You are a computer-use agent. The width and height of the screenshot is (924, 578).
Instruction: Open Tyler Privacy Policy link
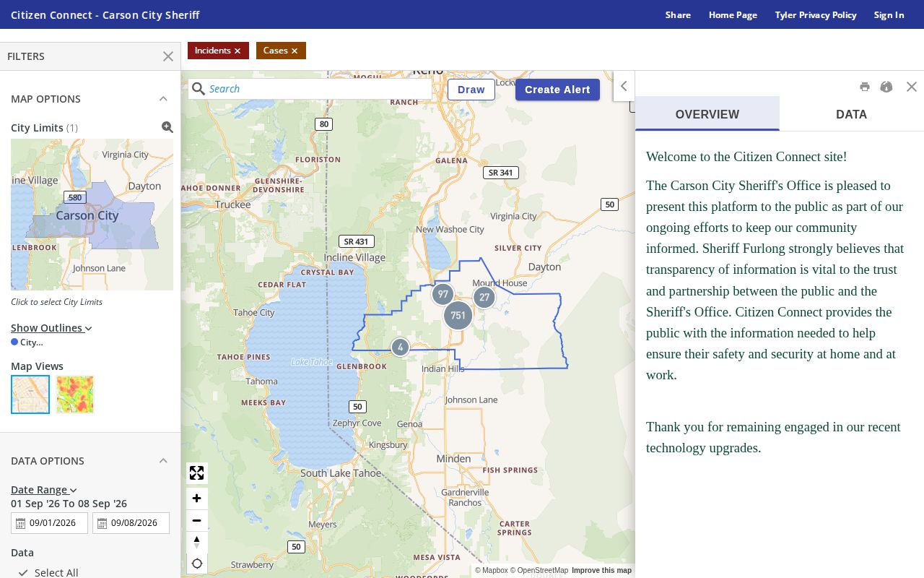[x=816, y=14]
